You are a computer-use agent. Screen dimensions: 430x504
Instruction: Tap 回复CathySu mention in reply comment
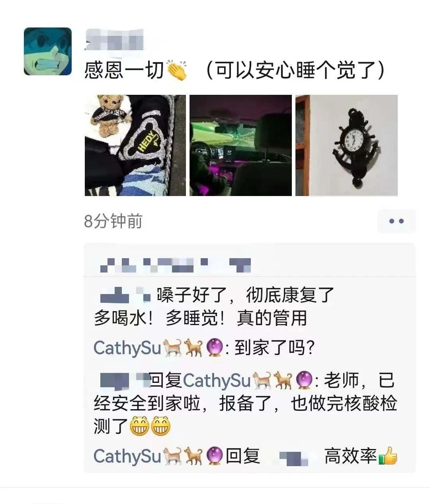200,380
